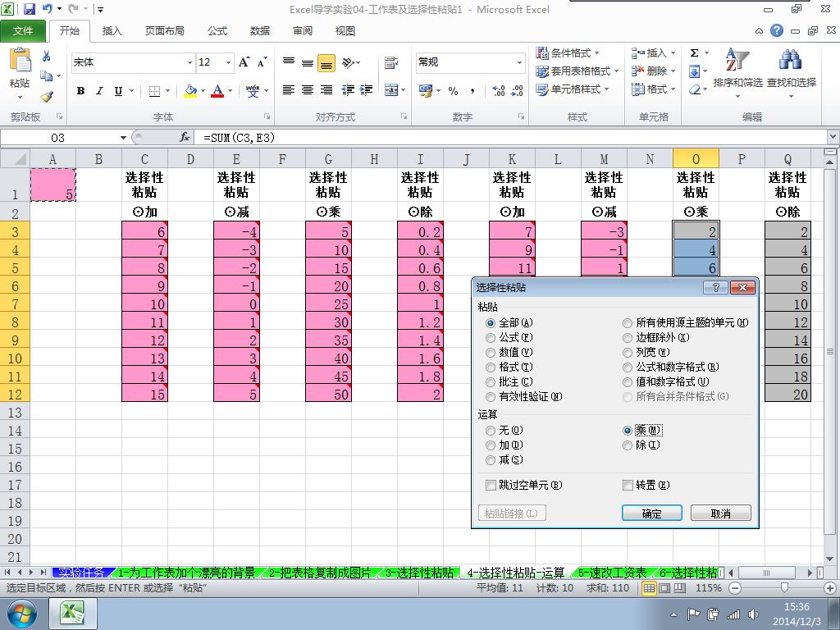The width and height of the screenshot is (840, 630).
Task: Switch to Page Layout view button
Action: pos(664,588)
